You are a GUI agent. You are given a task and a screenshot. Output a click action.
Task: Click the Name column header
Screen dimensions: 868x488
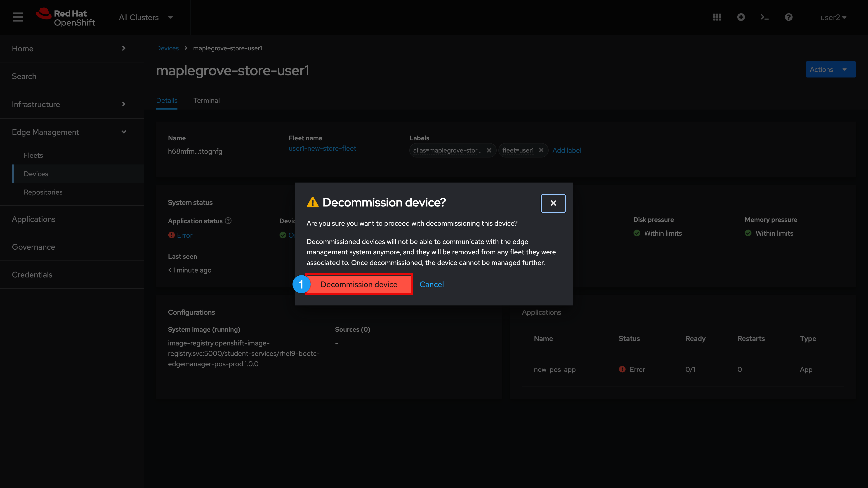543,338
